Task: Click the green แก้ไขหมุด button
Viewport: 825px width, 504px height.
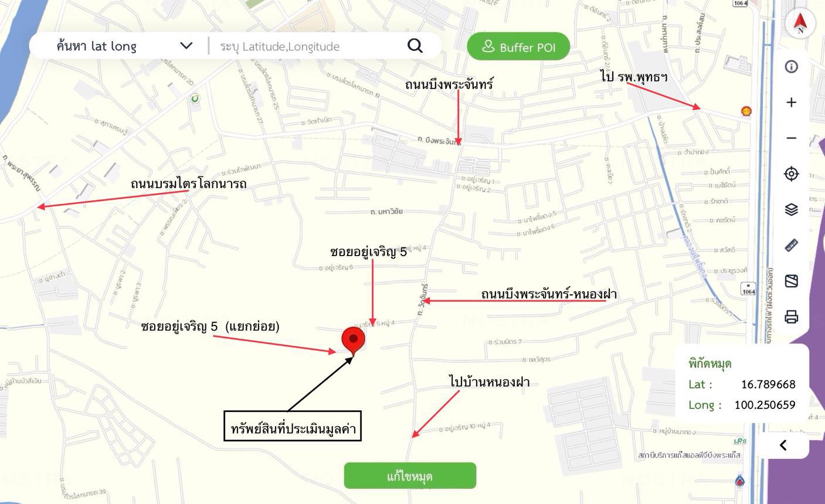Action: [x=410, y=476]
